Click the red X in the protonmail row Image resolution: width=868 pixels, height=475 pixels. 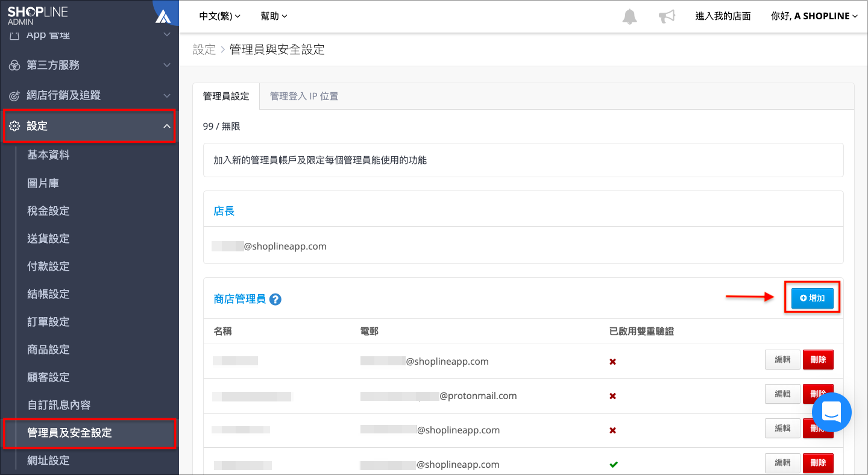pos(613,396)
